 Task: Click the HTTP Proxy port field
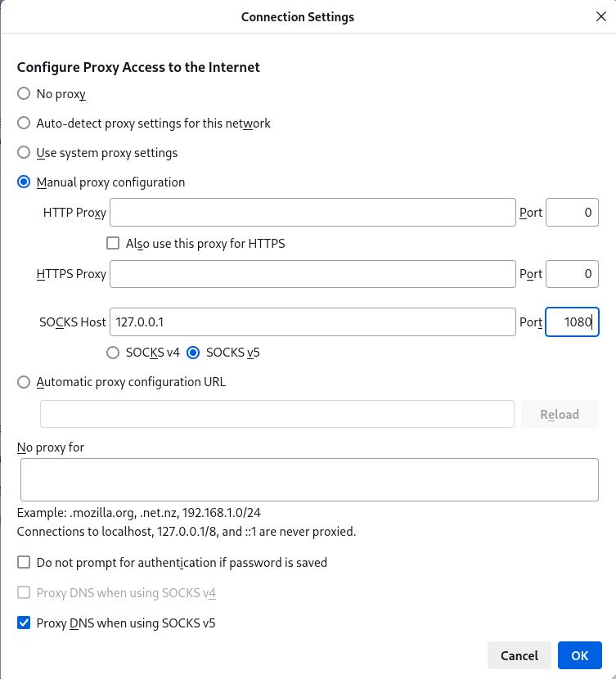[x=572, y=213]
